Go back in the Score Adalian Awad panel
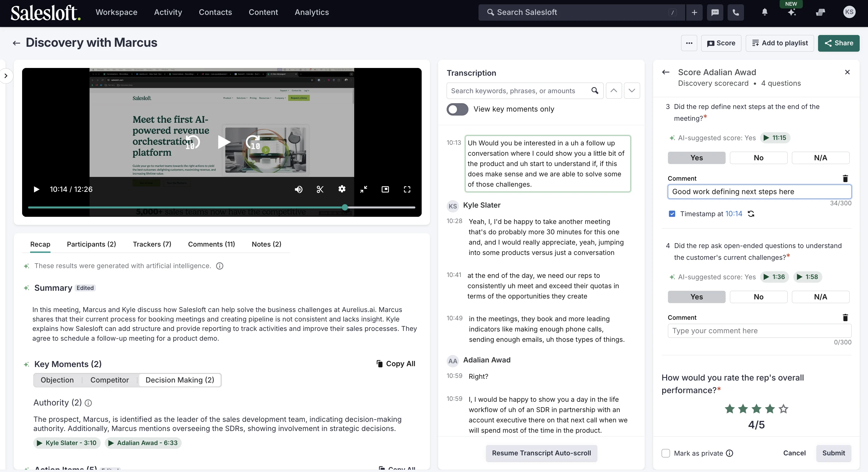Screen dimensions: 868x472 point(665,72)
